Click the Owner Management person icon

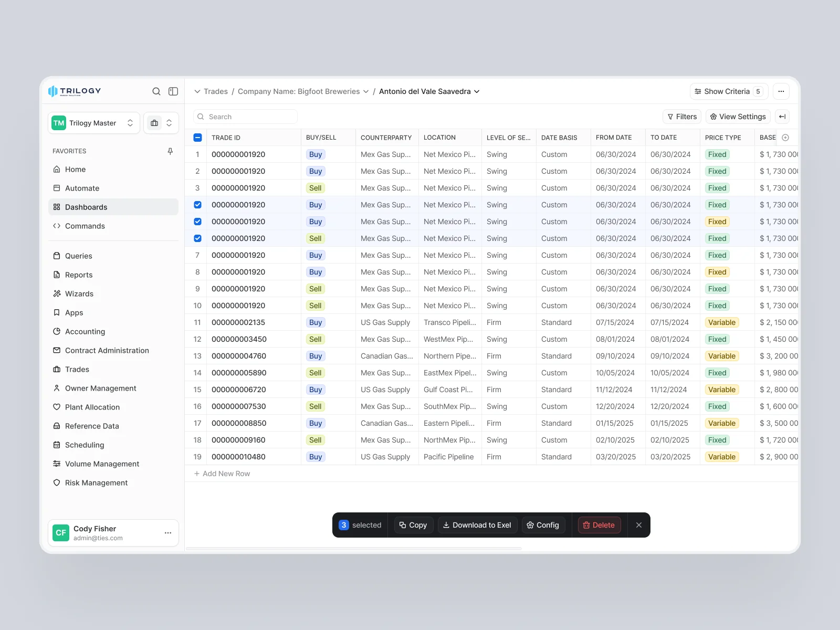coord(57,388)
